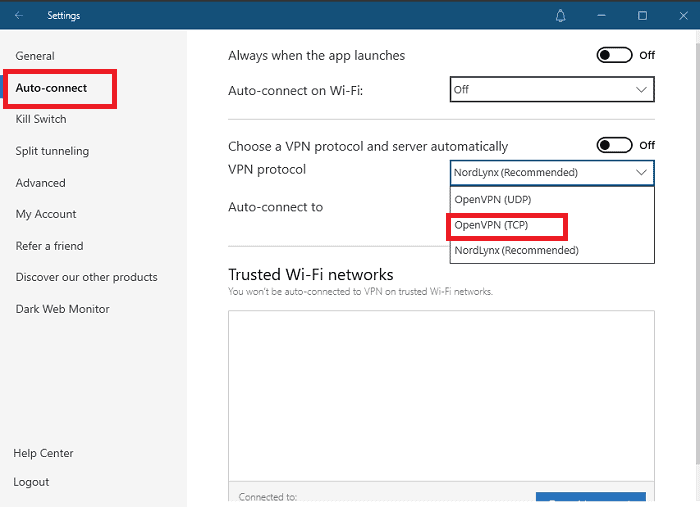This screenshot has width=700, height=507.
Task: Open the notifications bell icon
Action: pyautogui.click(x=561, y=16)
